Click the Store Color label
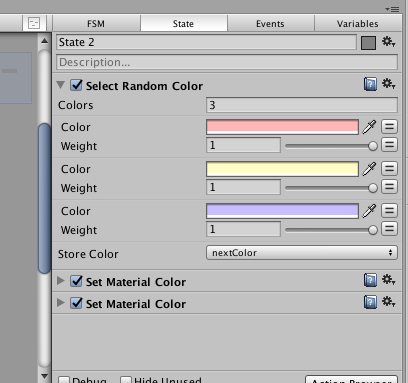The height and width of the screenshot is (383, 408). coord(88,254)
